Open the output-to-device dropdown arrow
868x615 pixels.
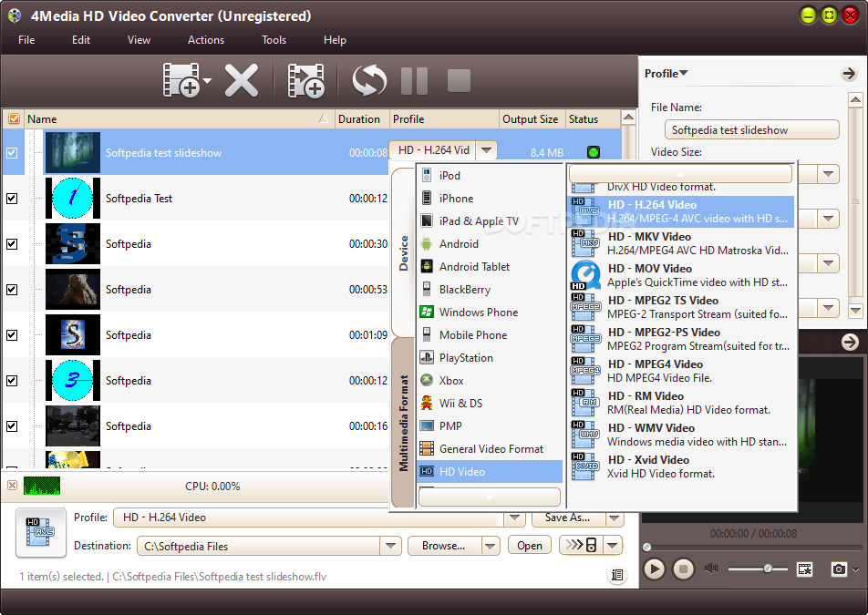[613, 546]
